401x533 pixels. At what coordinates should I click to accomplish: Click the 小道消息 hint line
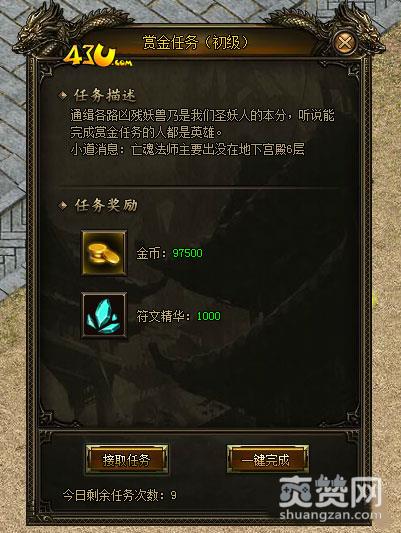coord(187,150)
